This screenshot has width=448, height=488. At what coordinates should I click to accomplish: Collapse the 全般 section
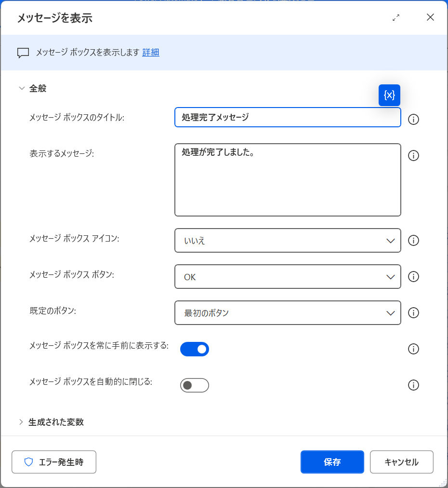point(21,88)
